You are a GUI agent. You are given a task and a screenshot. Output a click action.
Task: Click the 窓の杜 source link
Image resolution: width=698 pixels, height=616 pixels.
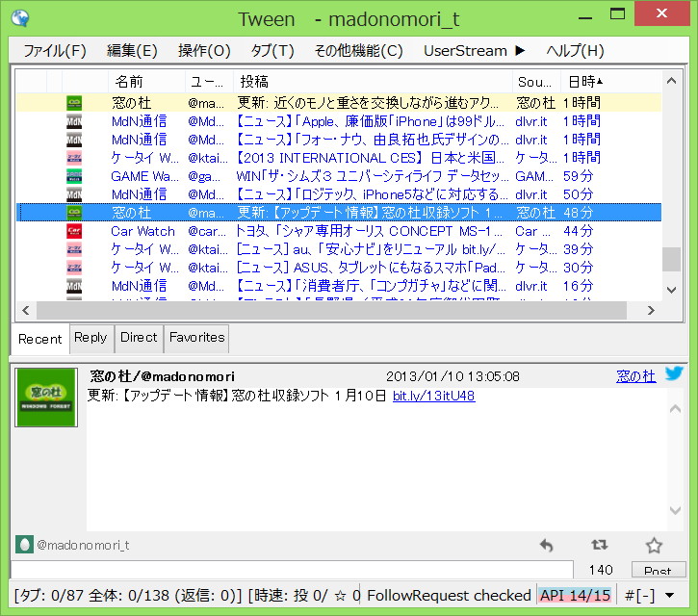pyautogui.click(x=636, y=376)
